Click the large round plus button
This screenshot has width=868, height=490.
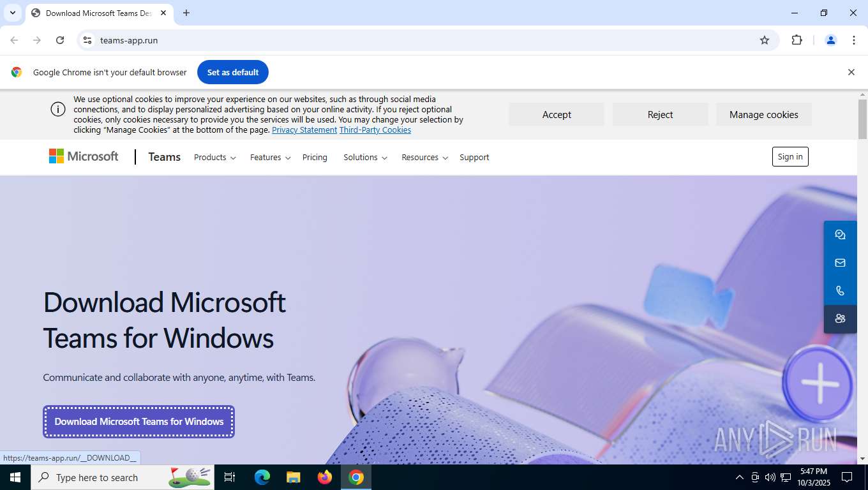[819, 383]
